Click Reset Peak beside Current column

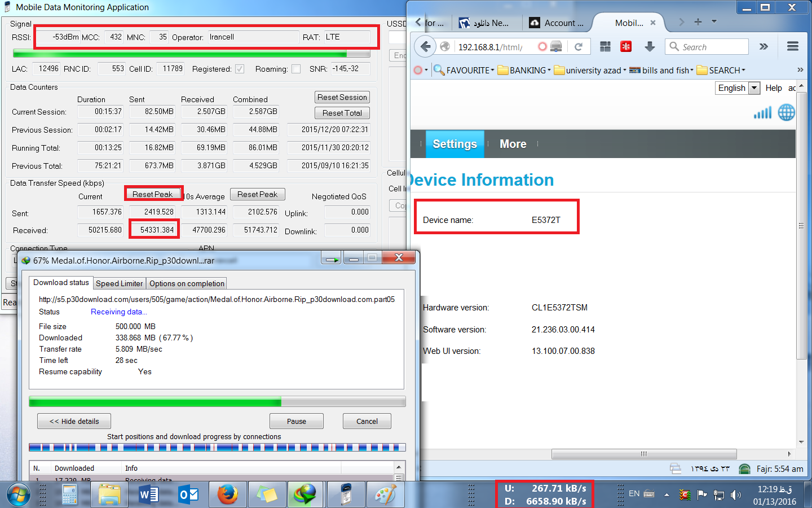click(x=152, y=194)
